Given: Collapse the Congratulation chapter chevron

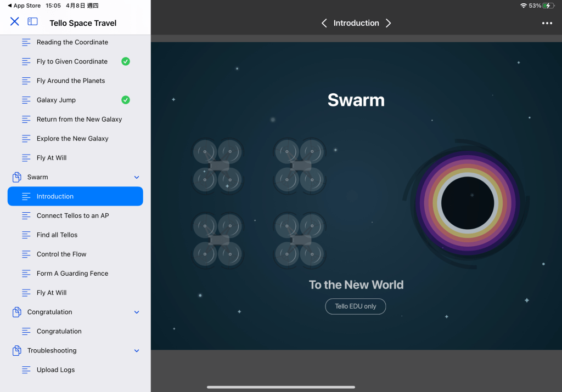Looking at the screenshot, I should pos(137,312).
